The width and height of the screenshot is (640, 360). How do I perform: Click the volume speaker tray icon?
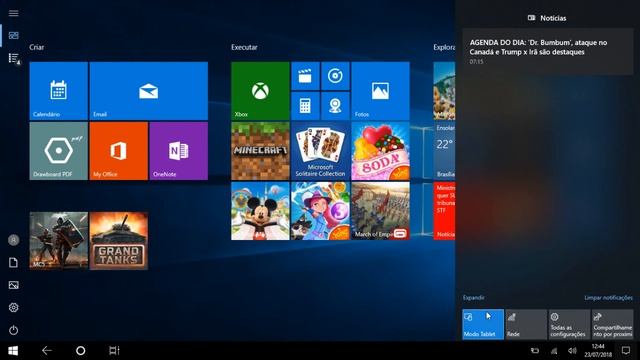(x=572, y=351)
